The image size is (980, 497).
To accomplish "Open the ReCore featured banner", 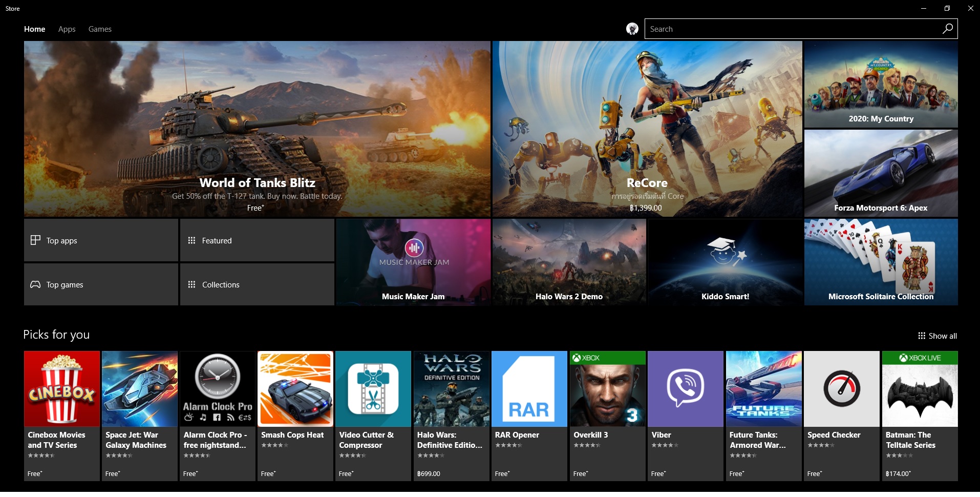I will (647, 129).
